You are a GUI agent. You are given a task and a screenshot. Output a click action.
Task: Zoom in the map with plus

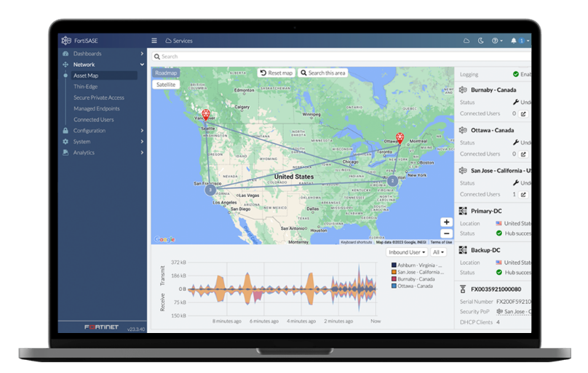[446, 222]
